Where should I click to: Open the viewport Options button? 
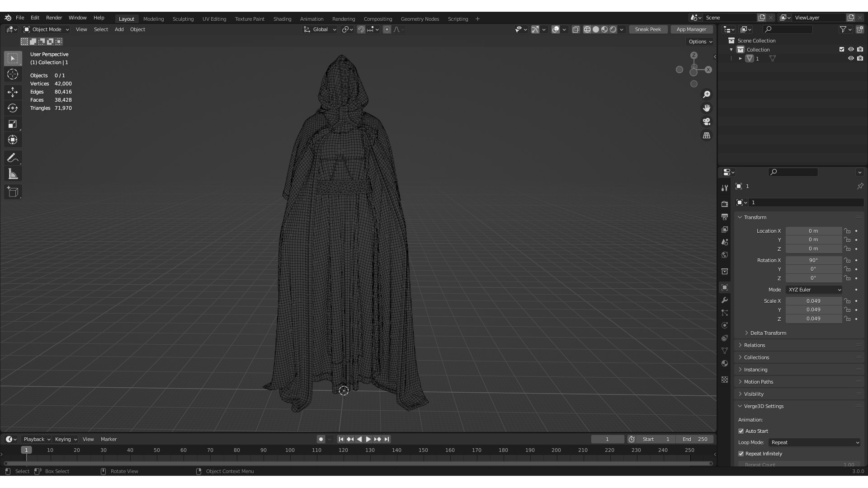[x=700, y=42]
